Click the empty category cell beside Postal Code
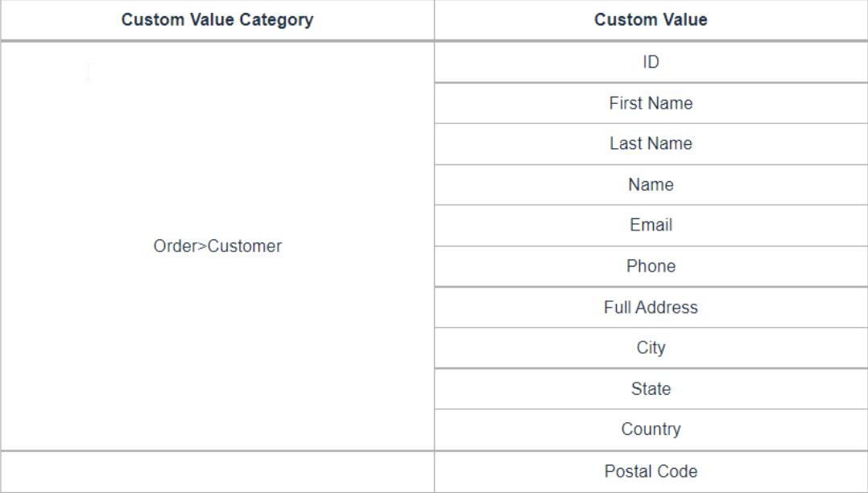This screenshot has width=868, height=493. 217,471
